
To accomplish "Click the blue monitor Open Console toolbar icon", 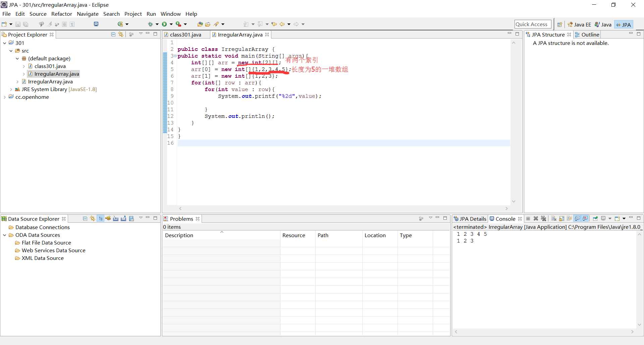I will [96, 24].
